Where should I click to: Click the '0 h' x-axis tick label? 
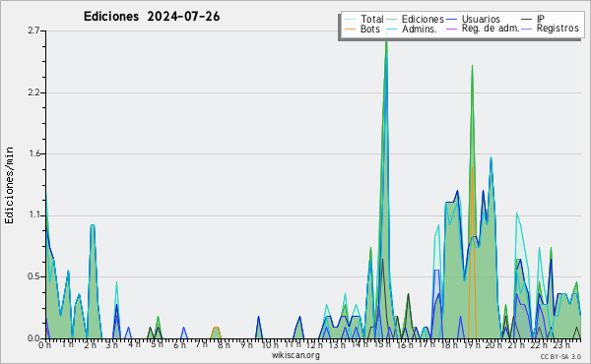click(x=44, y=345)
